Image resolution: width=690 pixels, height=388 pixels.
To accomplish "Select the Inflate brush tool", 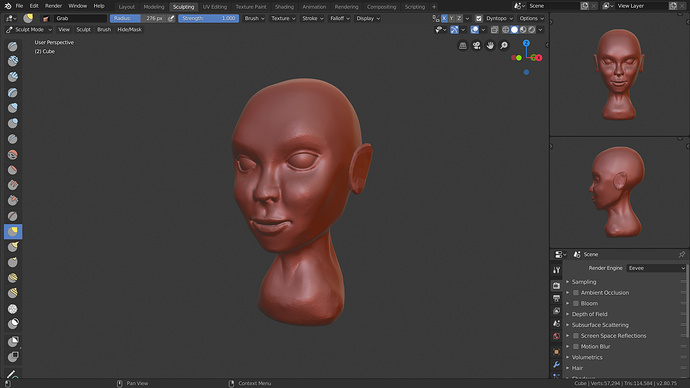I will (x=13, y=108).
